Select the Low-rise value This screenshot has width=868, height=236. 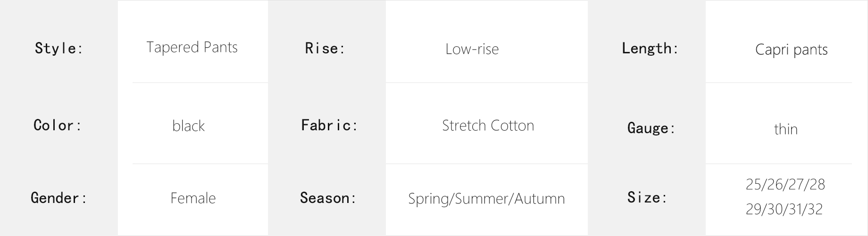point(472,49)
